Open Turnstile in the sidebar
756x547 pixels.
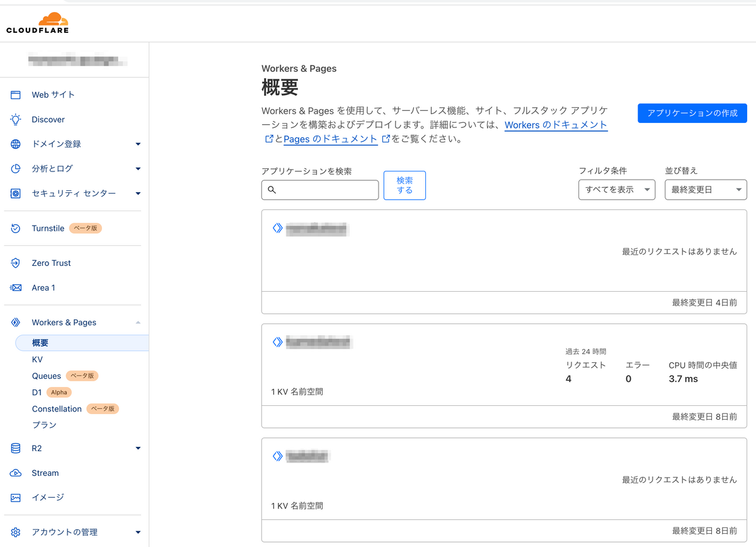point(48,228)
